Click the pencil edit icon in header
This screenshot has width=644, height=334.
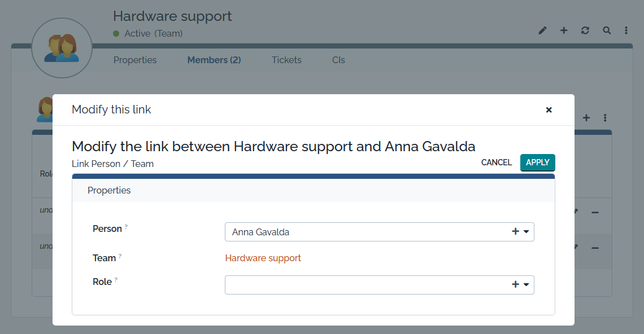pyautogui.click(x=543, y=30)
